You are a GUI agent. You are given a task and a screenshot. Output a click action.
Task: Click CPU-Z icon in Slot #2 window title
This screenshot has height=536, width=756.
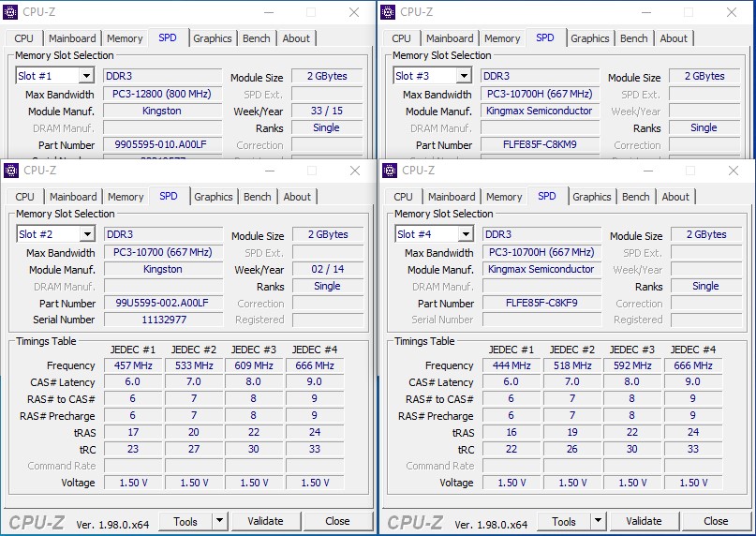(11, 171)
